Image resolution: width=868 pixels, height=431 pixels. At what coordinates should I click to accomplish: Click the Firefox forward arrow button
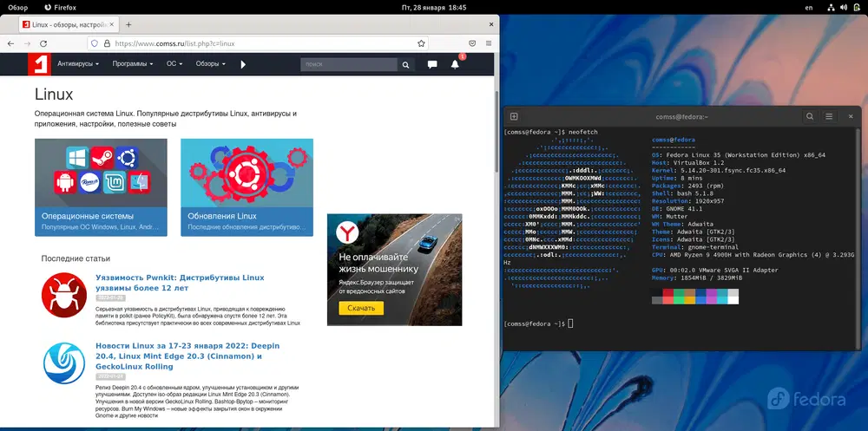[x=27, y=43]
